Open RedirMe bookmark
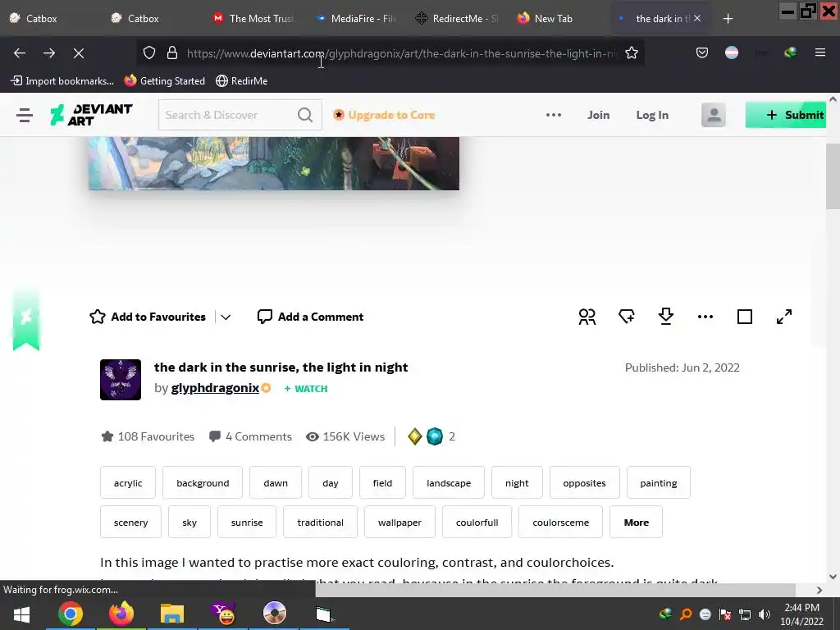This screenshot has width=840, height=630. 242,81
